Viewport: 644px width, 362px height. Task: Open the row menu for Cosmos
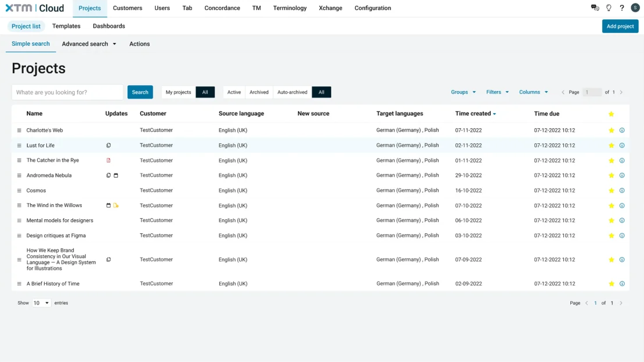[x=19, y=191]
